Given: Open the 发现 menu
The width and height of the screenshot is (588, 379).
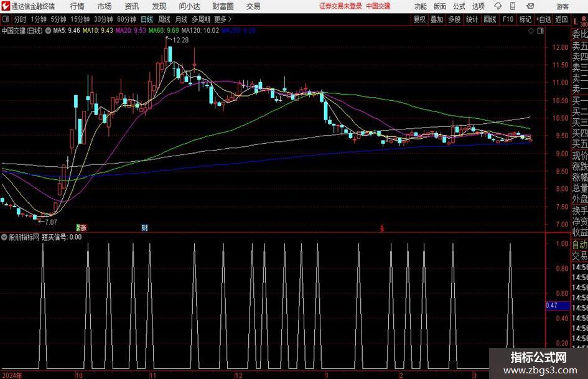Looking at the screenshot, I should tap(159, 6).
